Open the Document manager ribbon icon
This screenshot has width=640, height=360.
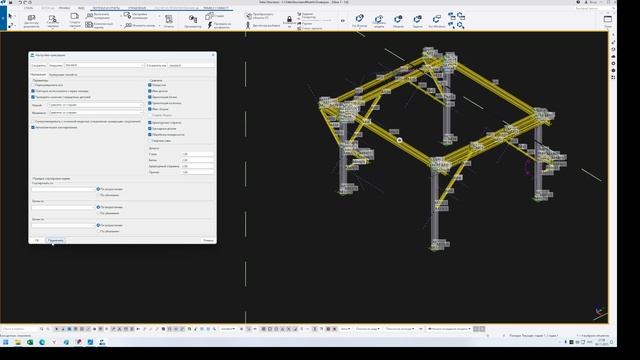[31, 18]
